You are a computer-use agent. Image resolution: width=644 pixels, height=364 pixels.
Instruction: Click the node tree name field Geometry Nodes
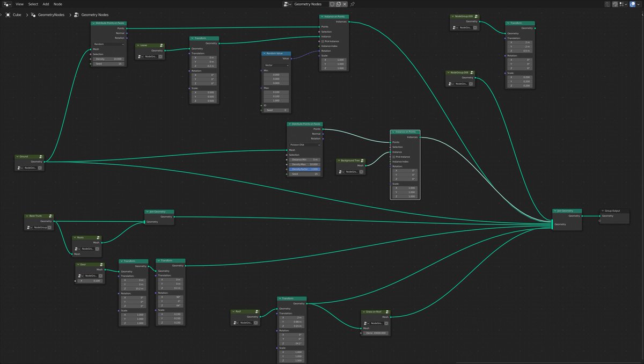[x=310, y=4]
